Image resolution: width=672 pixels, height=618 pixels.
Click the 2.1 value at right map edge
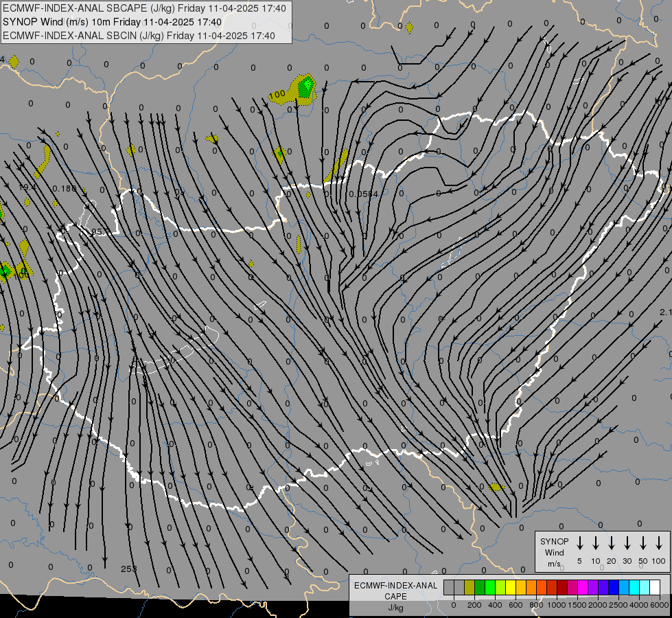666,312
